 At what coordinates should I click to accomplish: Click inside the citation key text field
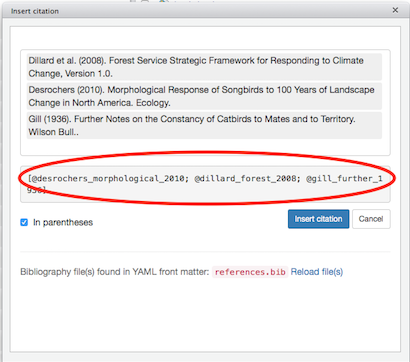pos(205,184)
